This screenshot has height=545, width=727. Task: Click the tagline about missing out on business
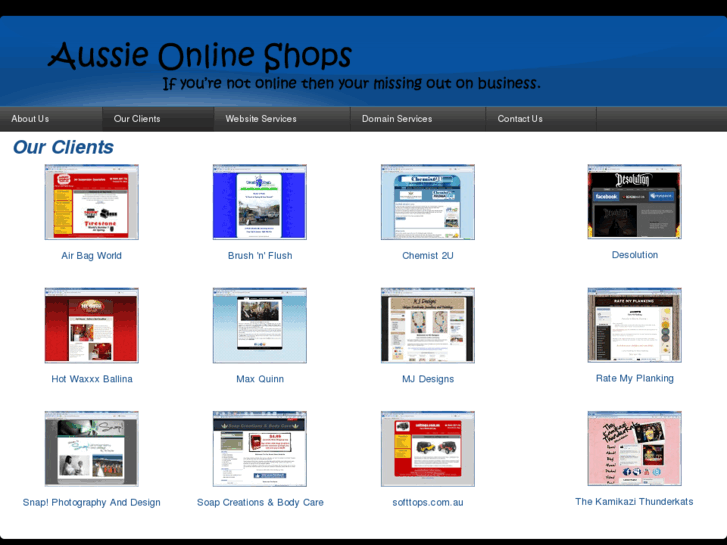[351, 83]
